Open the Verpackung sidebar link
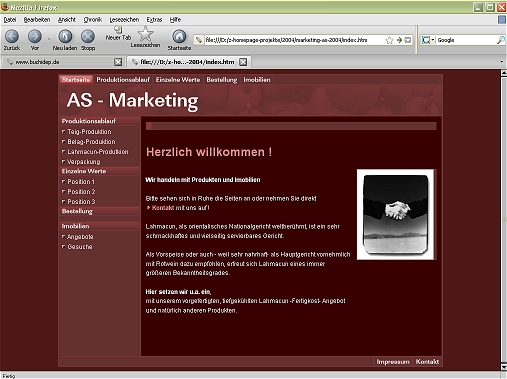 click(x=84, y=162)
